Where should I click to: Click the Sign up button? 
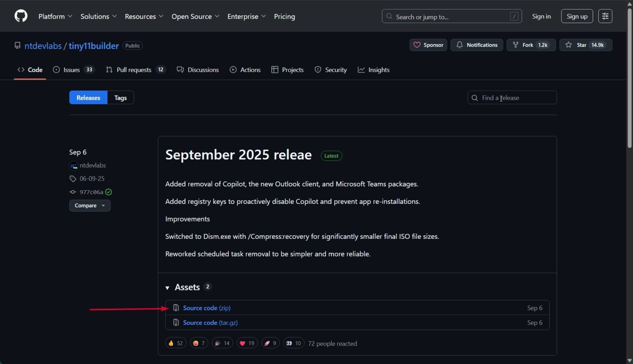577,16
